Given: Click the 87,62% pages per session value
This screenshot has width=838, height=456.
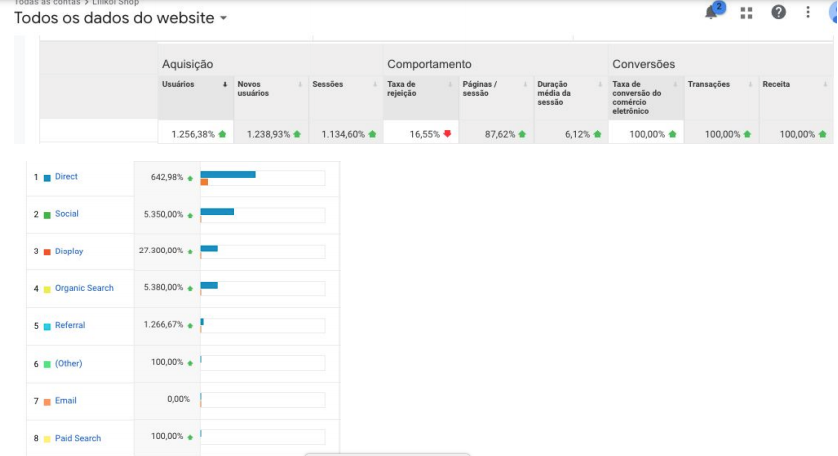Looking at the screenshot, I should [500, 134].
